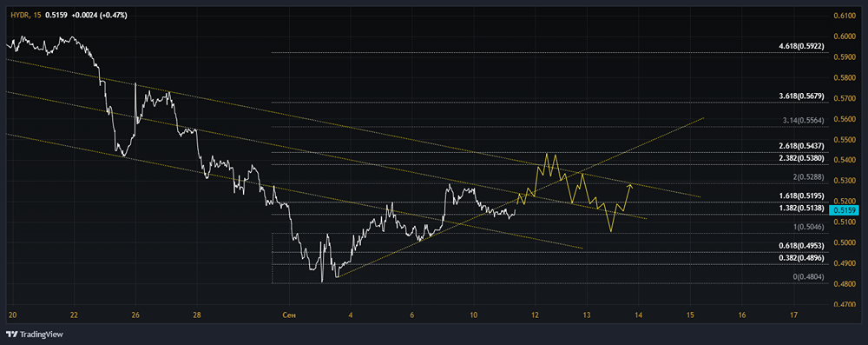Screen dimensions: 868x345
Task: Select the yellow forecast arrow head
Action: tap(630, 186)
